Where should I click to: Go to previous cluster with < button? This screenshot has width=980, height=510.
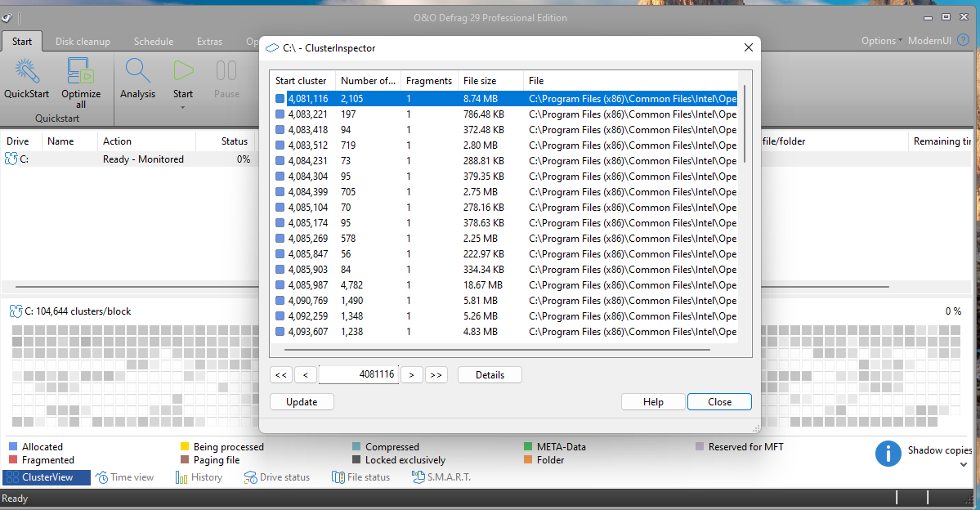click(x=305, y=375)
